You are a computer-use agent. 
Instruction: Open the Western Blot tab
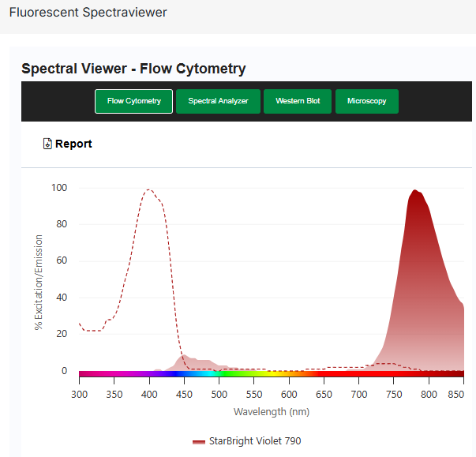(x=298, y=101)
